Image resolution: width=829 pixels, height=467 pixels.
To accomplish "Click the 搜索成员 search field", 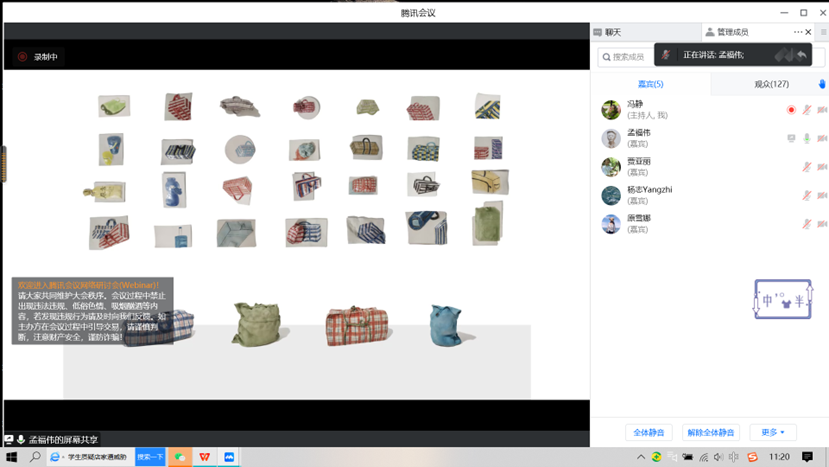I will pos(630,57).
